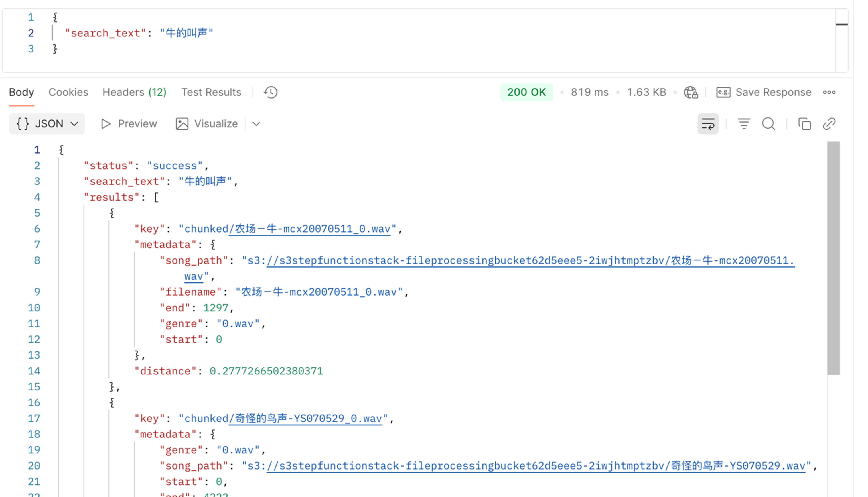Click the search magnifier in response
Image resolution: width=868 pixels, height=497 pixels.
tap(768, 124)
